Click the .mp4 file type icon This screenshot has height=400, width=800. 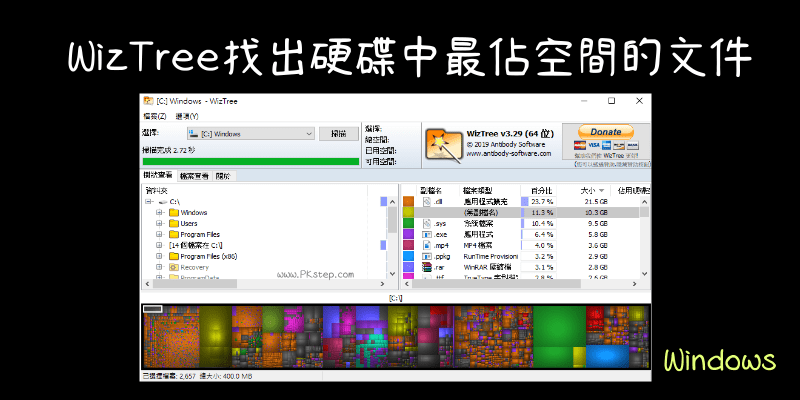point(427,245)
